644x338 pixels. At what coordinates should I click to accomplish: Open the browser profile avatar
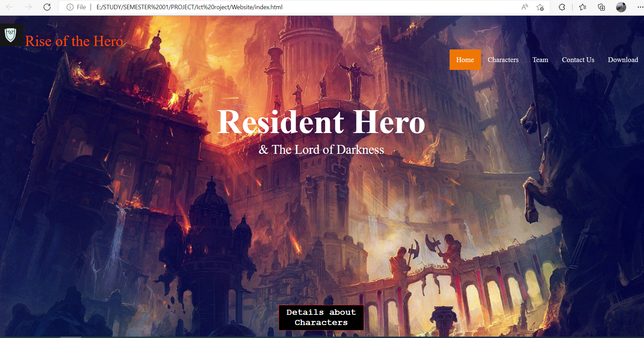coord(621,7)
